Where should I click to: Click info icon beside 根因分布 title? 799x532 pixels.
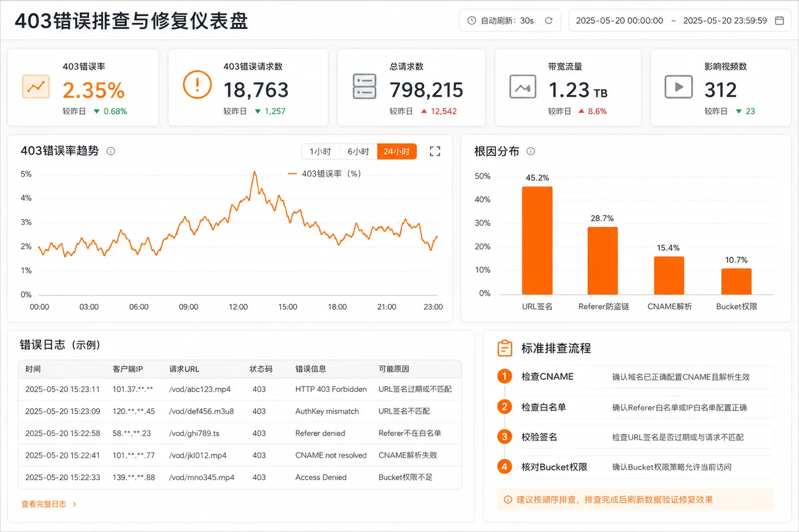[x=531, y=151]
